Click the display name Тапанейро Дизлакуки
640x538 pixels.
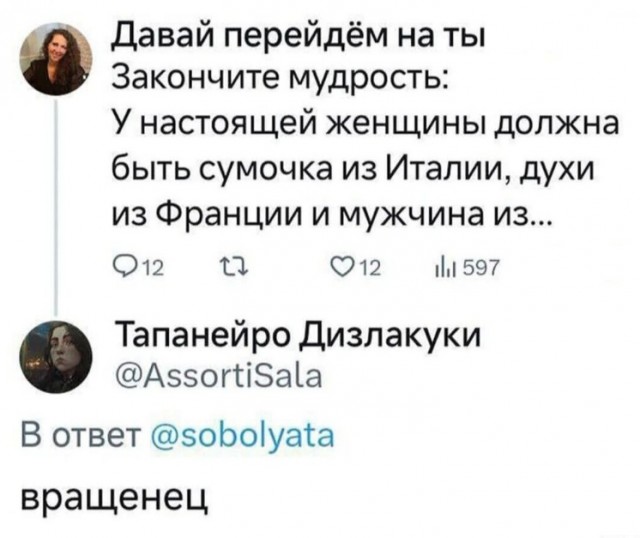pyautogui.click(x=296, y=334)
